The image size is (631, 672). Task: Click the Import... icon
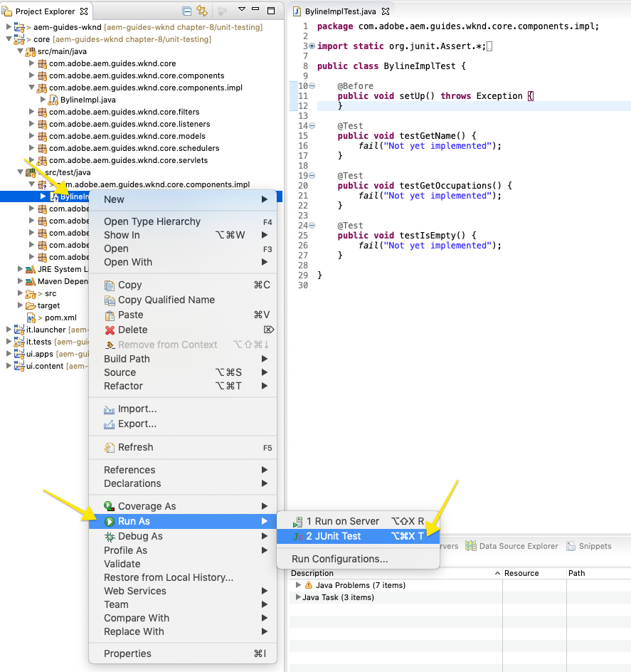[x=110, y=410]
